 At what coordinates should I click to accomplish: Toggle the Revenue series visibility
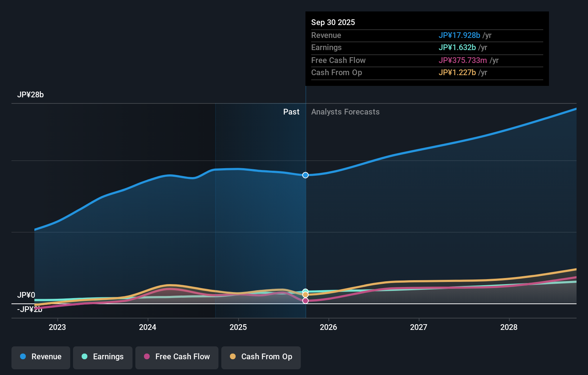[x=40, y=357]
